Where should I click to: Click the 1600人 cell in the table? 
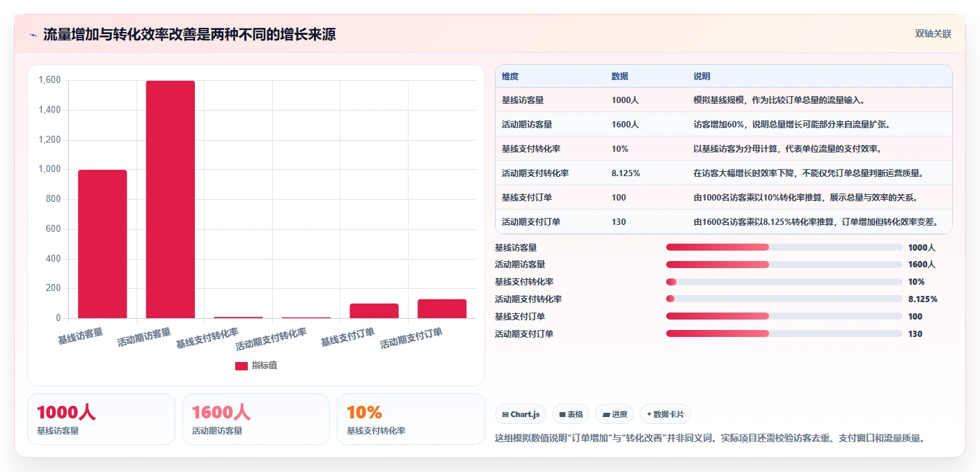point(625,125)
